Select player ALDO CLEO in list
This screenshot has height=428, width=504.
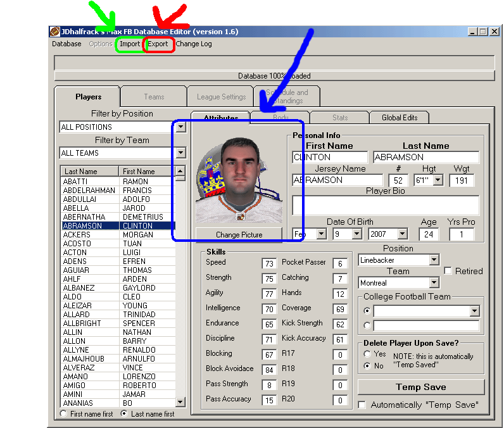tap(118, 296)
